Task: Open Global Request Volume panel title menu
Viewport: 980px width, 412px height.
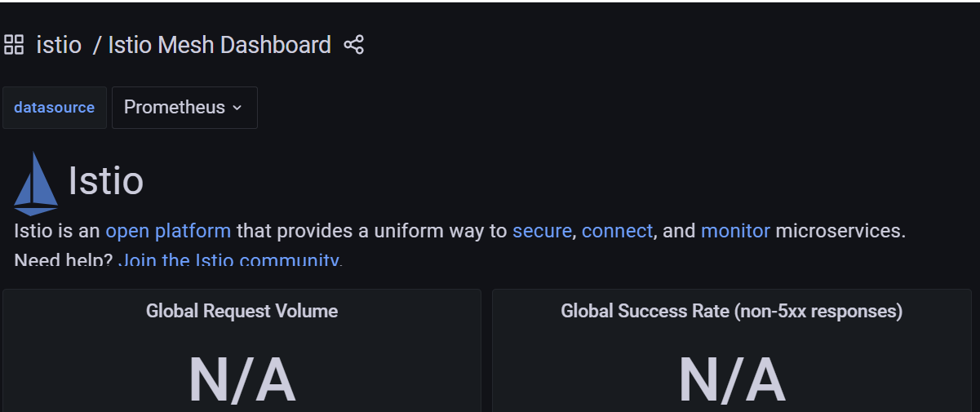Action: 242,311
